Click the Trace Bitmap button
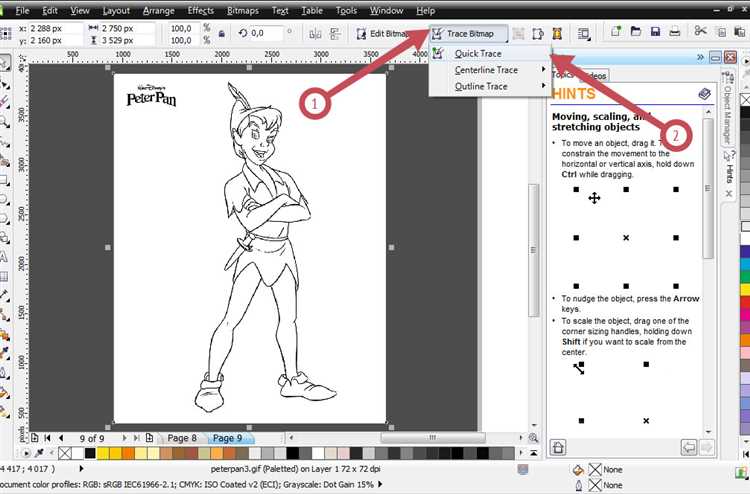750x494 pixels. pyautogui.click(x=469, y=33)
